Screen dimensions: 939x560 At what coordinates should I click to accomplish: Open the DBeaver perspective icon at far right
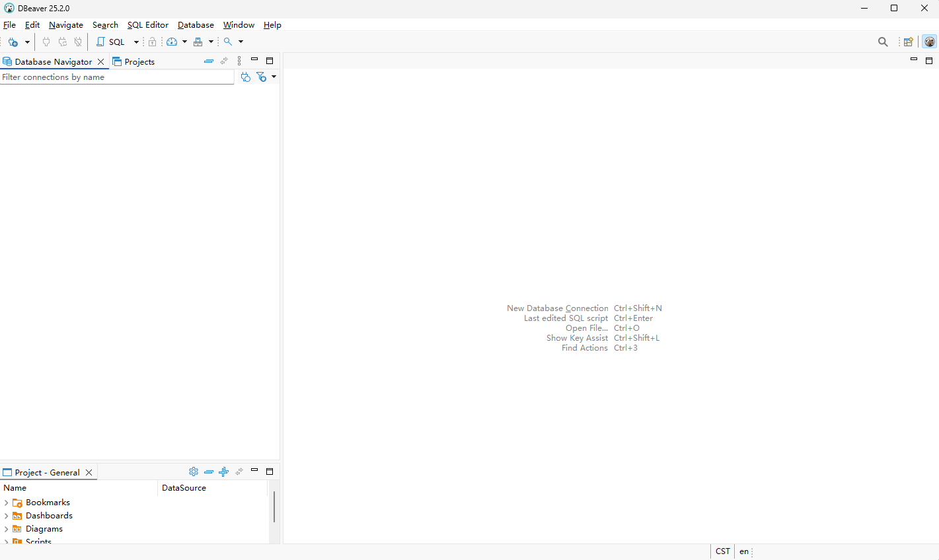tap(930, 42)
